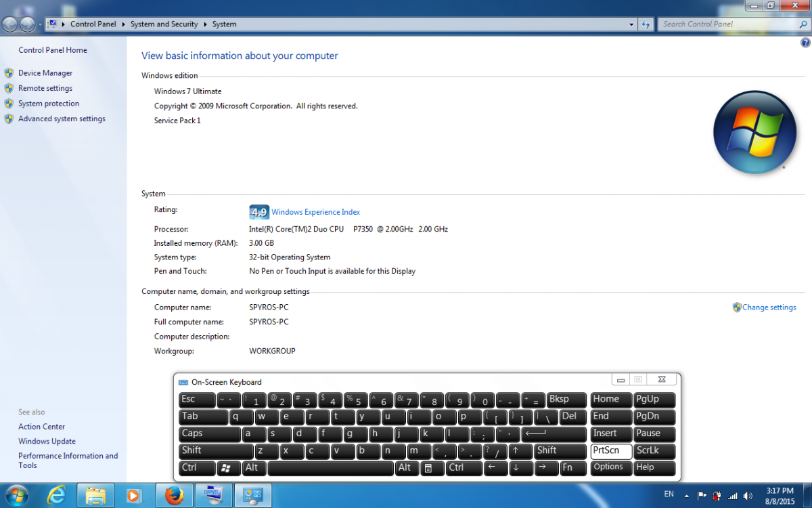Tap the Del key
812x508 pixels.
[573, 417]
